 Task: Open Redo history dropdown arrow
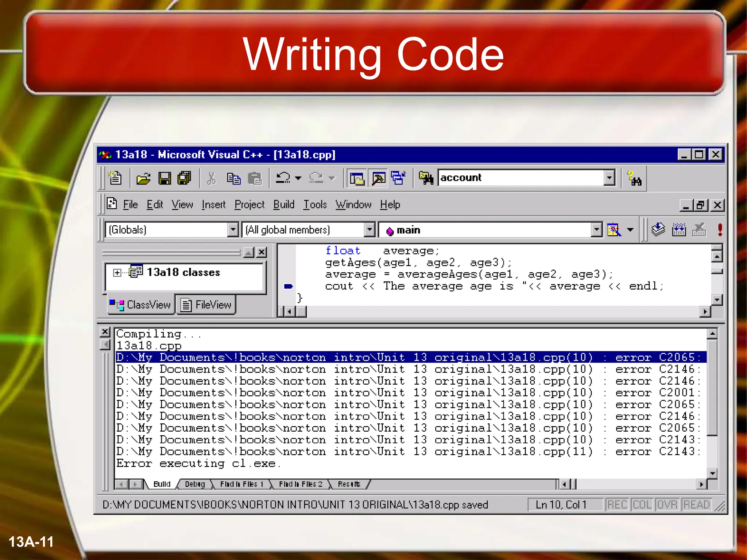(x=332, y=178)
